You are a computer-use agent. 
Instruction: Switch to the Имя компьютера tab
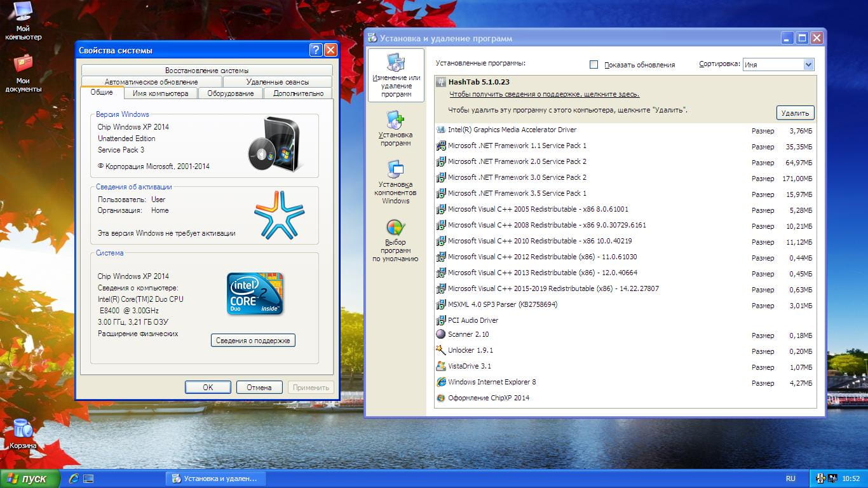click(161, 93)
